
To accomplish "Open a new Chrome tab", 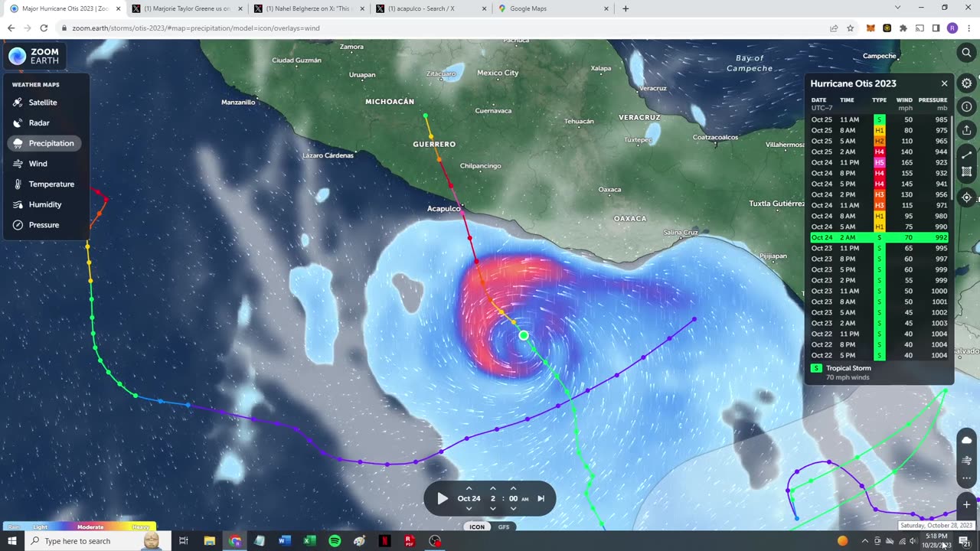I will click(x=626, y=8).
